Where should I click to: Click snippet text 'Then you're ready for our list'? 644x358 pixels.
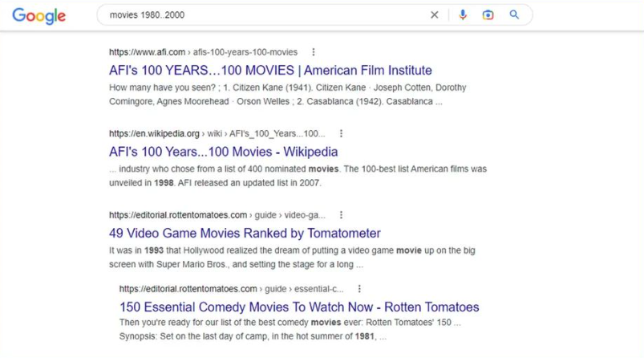tap(290, 322)
